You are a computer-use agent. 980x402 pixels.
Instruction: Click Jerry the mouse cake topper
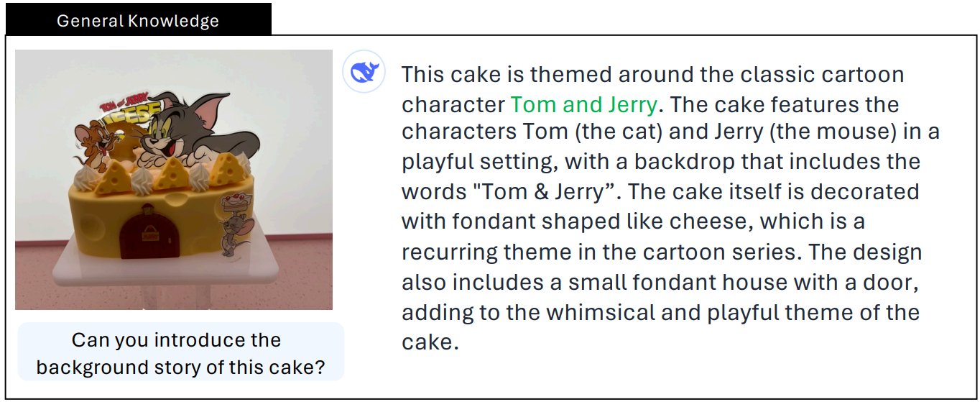[x=93, y=142]
